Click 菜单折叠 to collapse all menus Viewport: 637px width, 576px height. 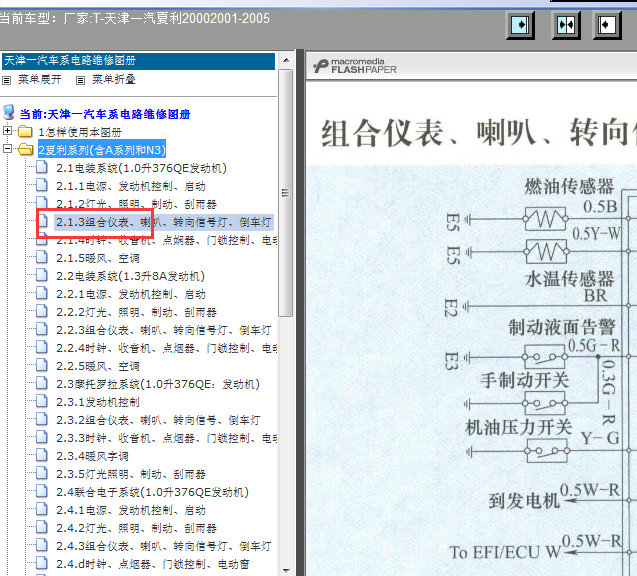114,80
